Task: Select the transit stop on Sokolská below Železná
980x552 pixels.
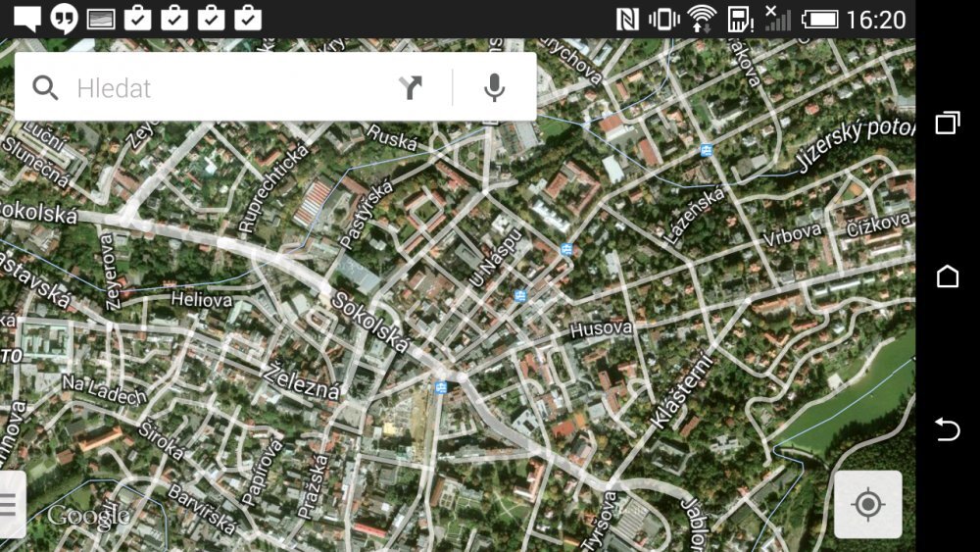Action: [441, 387]
